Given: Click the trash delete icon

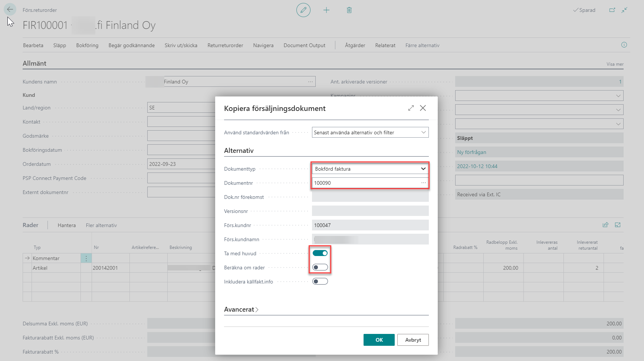Looking at the screenshot, I should [x=349, y=10].
